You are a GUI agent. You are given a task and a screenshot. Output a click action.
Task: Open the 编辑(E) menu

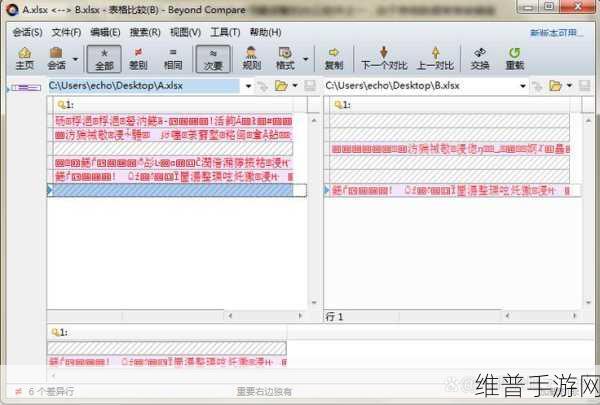(105, 33)
